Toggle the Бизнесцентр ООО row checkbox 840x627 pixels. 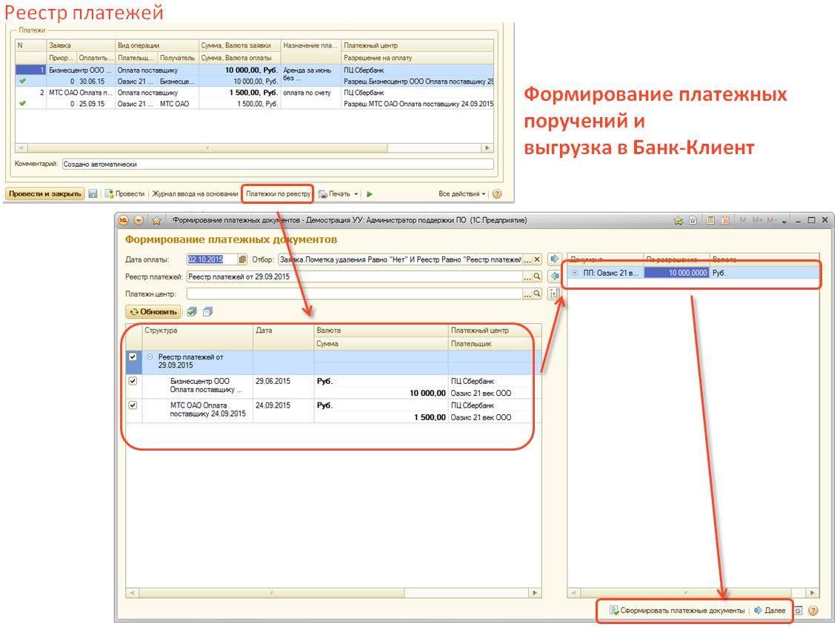coord(133,381)
